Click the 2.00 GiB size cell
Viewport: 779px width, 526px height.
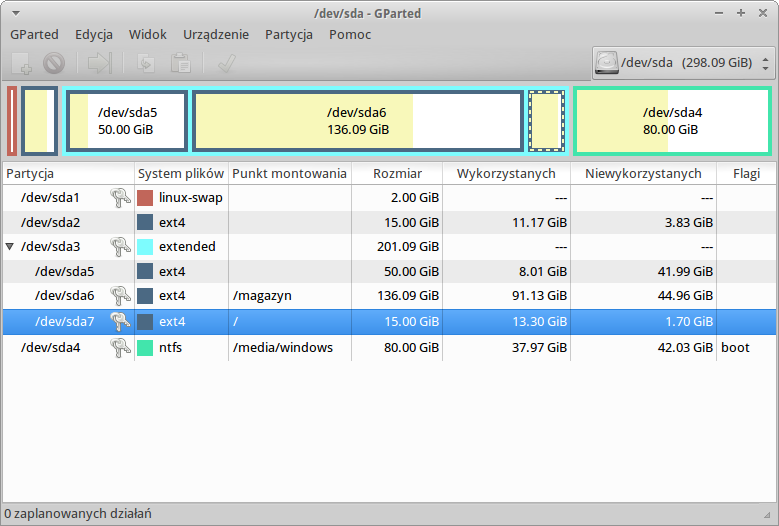[397, 198]
